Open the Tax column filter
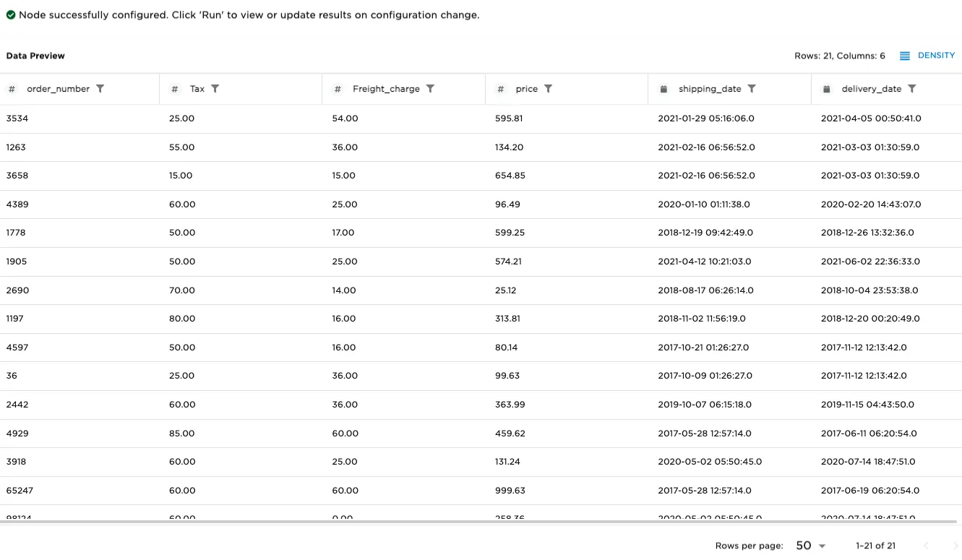The image size is (962, 560). (x=215, y=89)
